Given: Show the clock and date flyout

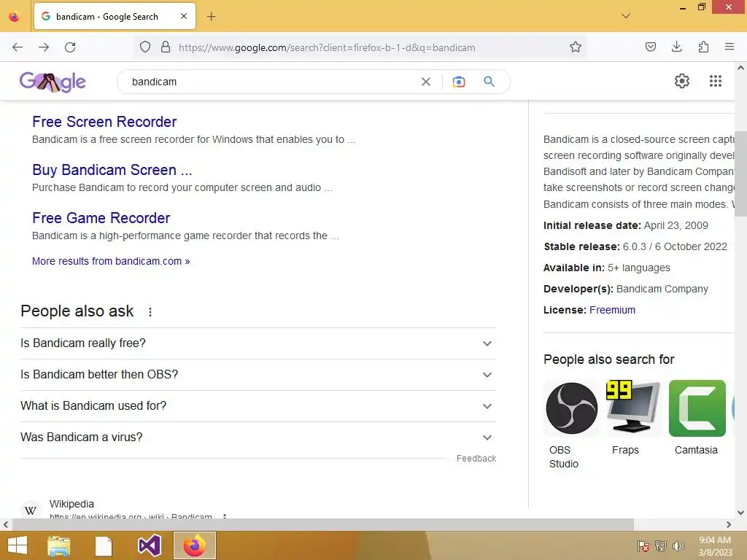Looking at the screenshot, I should pyautogui.click(x=715, y=546).
